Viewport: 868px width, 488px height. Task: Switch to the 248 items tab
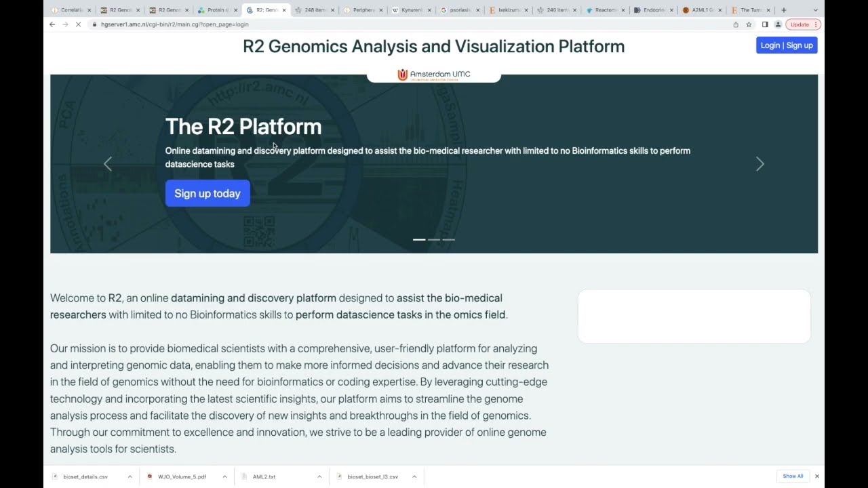pos(314,10)
